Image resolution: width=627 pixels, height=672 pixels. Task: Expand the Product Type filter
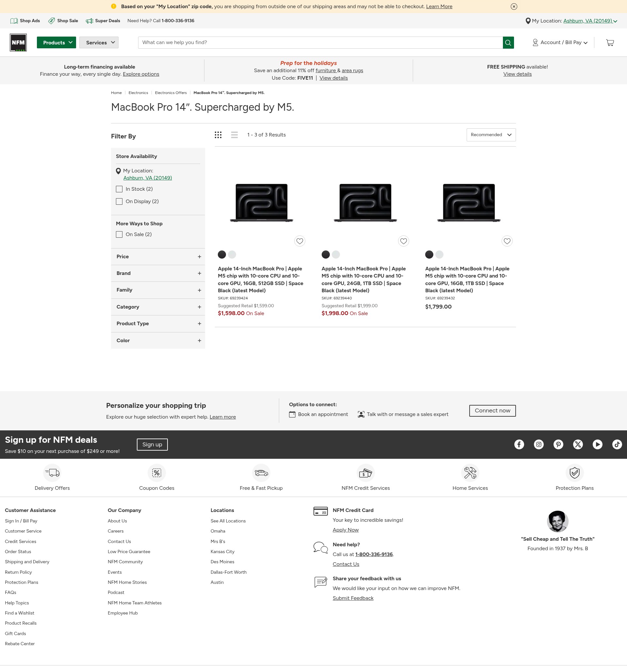(x=158, y=324)
